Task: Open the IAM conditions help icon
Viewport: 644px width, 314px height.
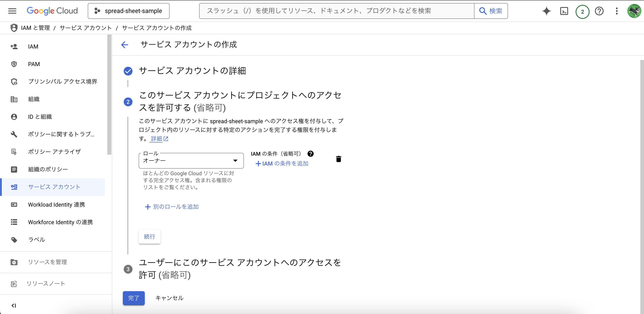Action: (x=311, y=154)
